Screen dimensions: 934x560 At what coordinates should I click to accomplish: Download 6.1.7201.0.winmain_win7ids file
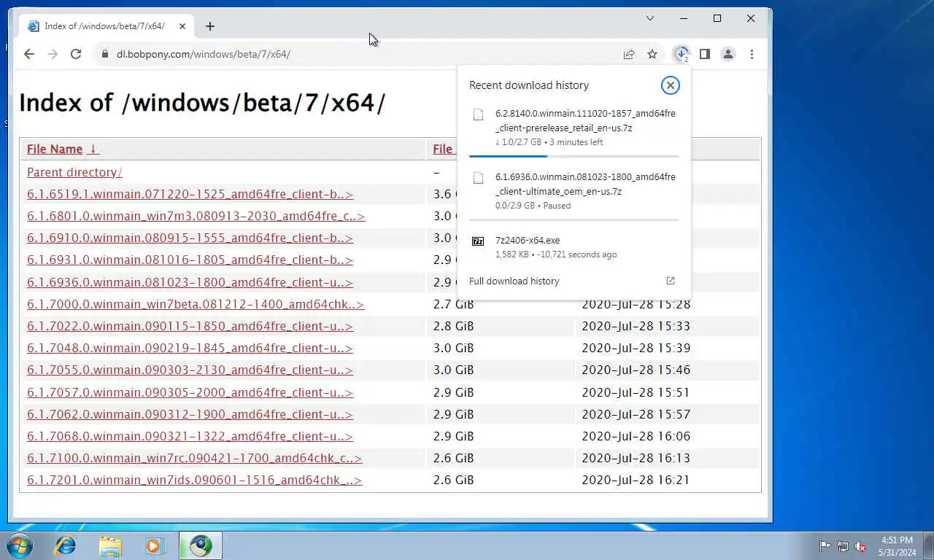[194, 480]
